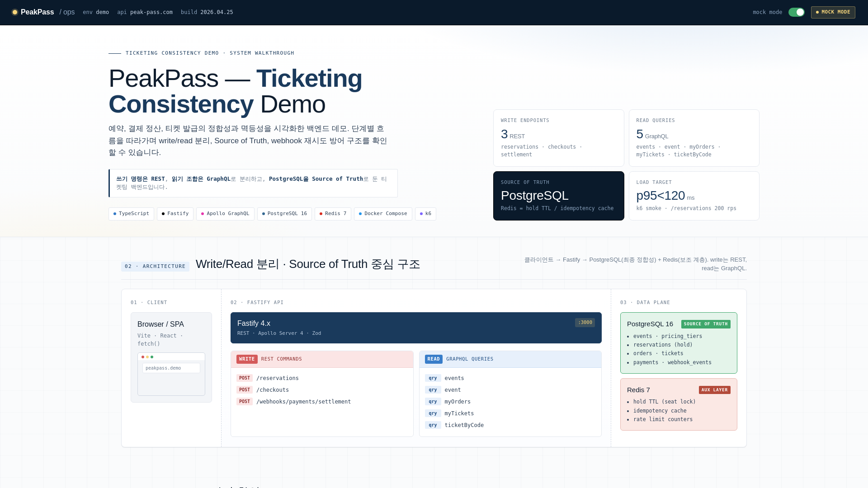Screen dimensions: 868x488
Task: Click the Fastify 4.x :3000 port badge
Action: [585, 323]
